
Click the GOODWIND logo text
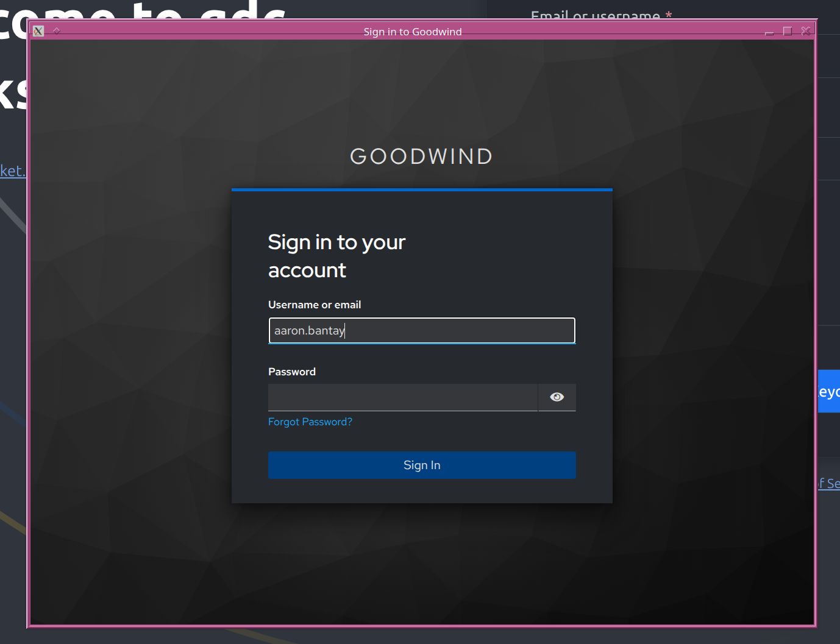pos(422,157)
